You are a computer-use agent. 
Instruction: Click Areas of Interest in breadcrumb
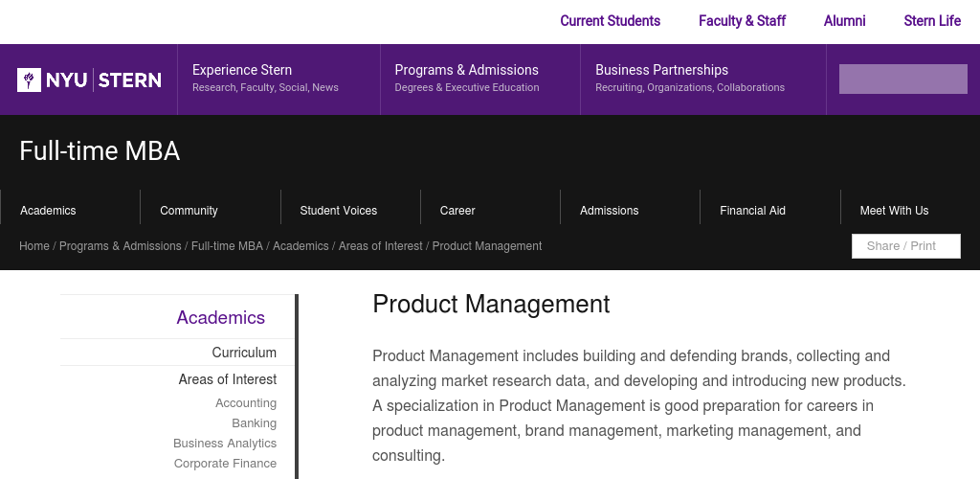[381, 246]
